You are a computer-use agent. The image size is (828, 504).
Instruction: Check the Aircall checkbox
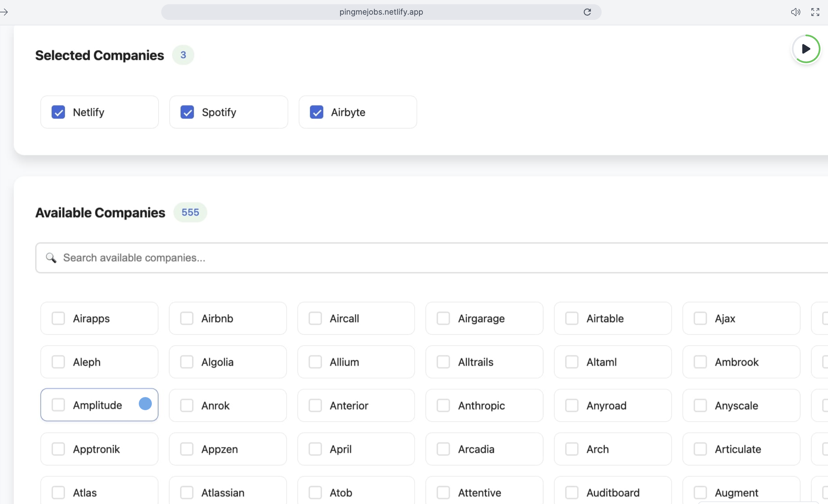click(315, 318)
